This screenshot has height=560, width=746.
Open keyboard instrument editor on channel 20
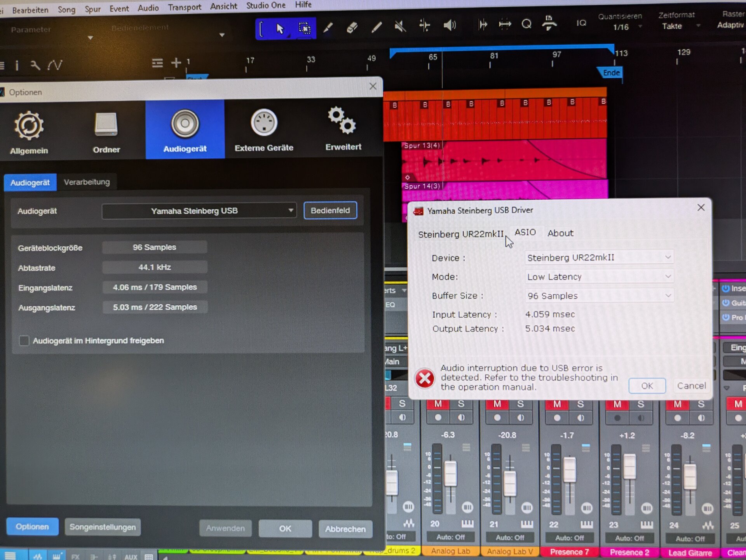467,524
